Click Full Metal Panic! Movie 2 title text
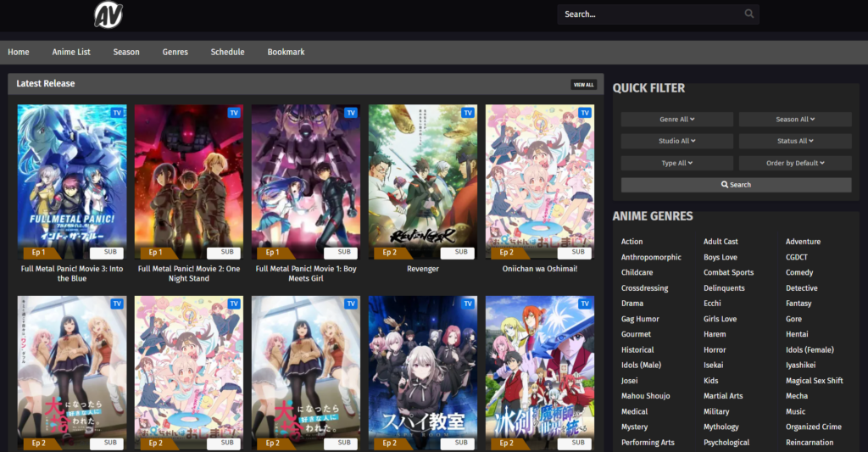The image size is (868, 452). coord(189,274)
